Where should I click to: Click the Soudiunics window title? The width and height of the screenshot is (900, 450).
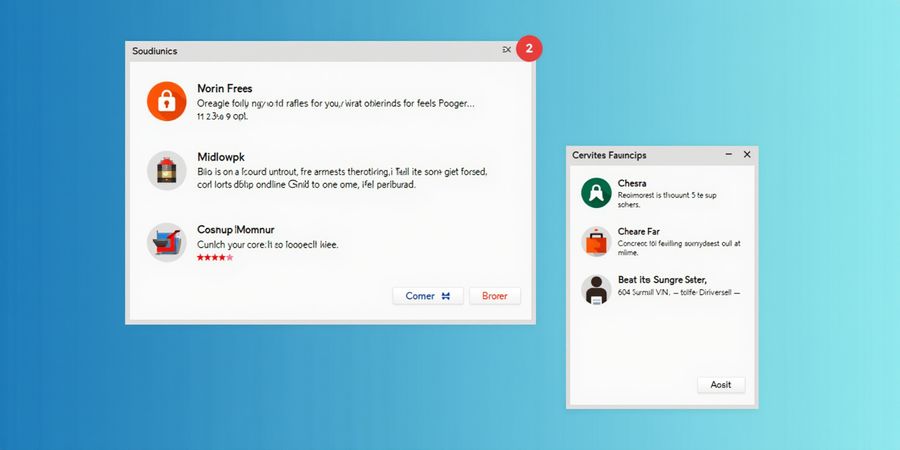click(x=154, y=51)
